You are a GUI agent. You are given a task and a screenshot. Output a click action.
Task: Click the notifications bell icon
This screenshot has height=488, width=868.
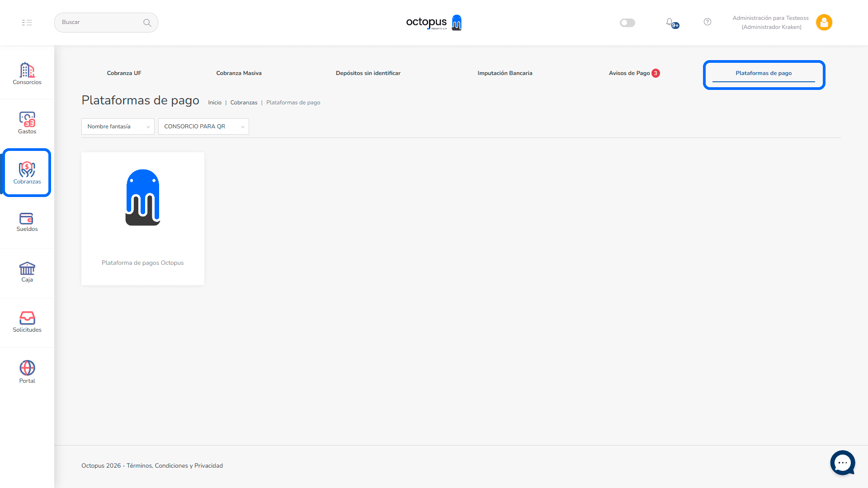[670, 22]
